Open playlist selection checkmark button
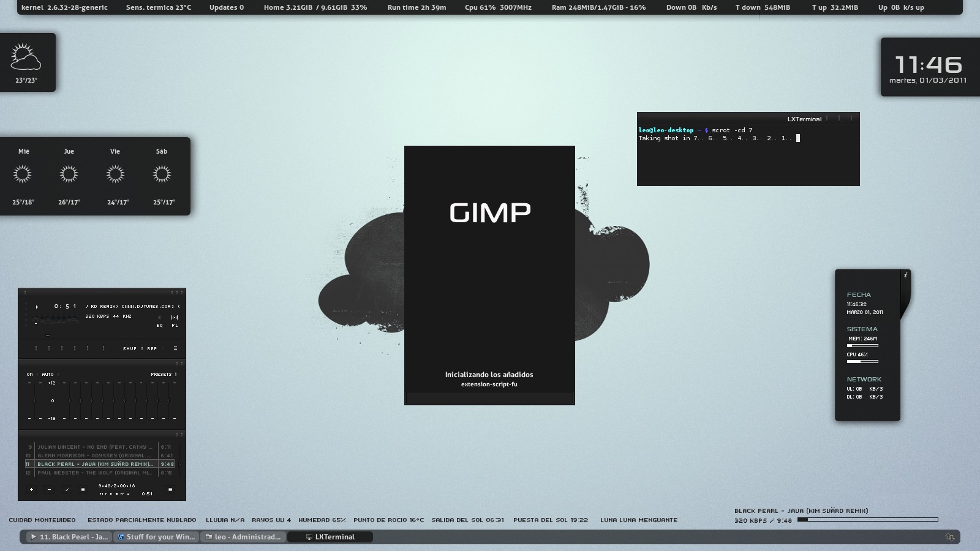Screen dimensions: 980x551 [67, 490]
